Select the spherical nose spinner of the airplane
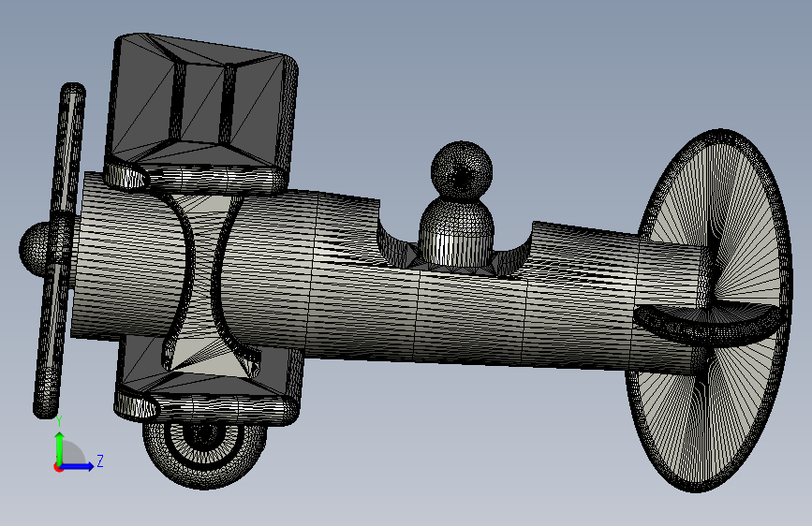Viewport: 812px width, 526px height. coord(34,250)
